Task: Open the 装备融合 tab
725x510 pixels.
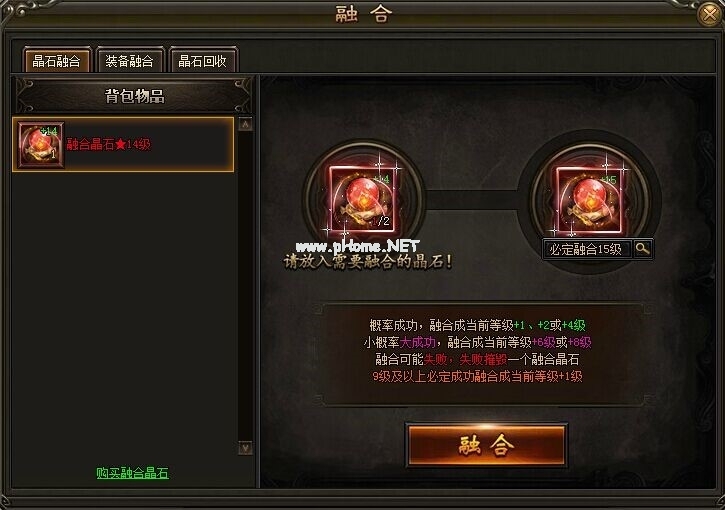Action: tap(129, 61)
